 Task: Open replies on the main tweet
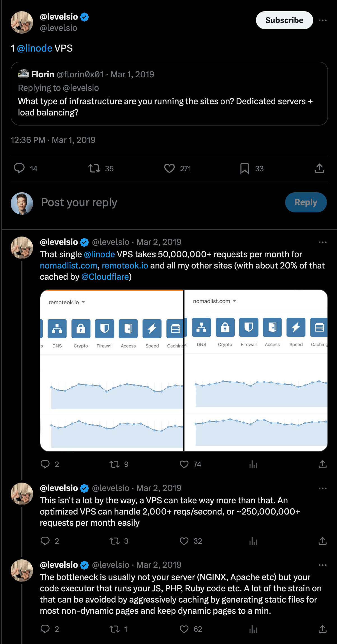coord(19,168)
